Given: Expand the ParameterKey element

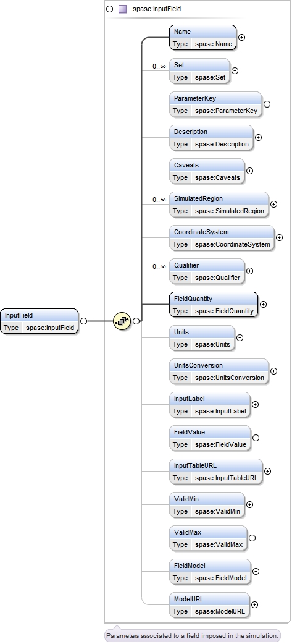Looking at the screenshot, I should (x=267, y=104).
